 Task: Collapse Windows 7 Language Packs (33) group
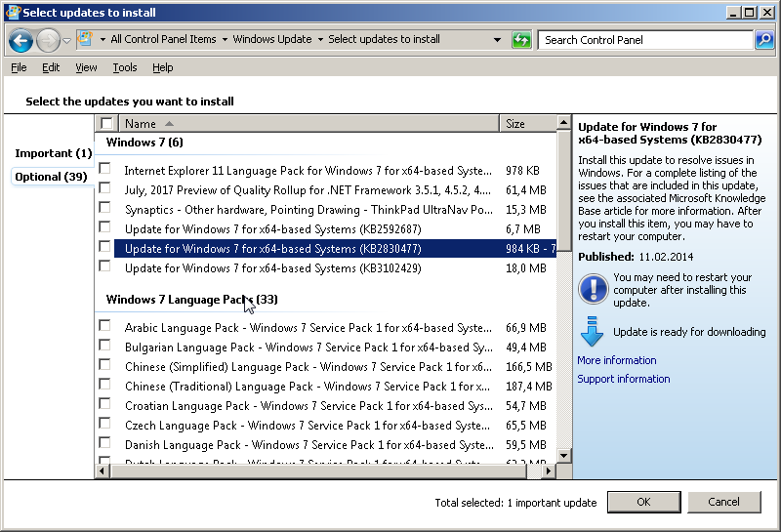click(x=191, y=300)
